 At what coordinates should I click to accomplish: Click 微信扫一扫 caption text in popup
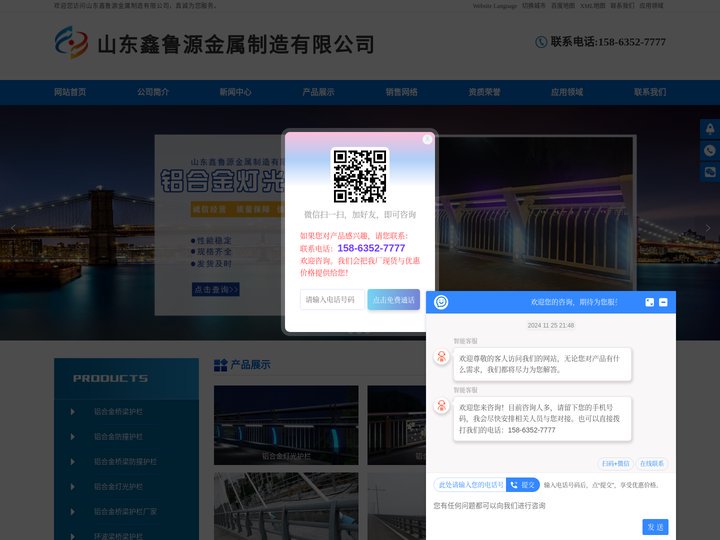[x=360, y=214]
